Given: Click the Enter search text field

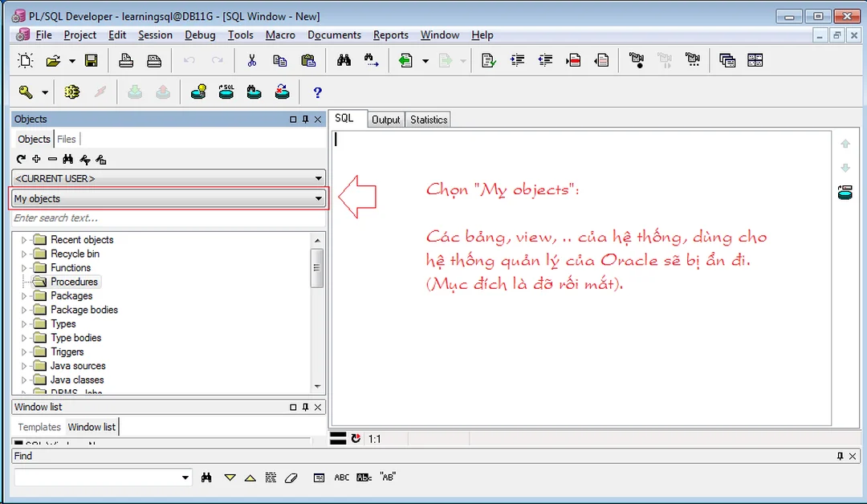Looking at the screenshot, I should tap(169, 218).
